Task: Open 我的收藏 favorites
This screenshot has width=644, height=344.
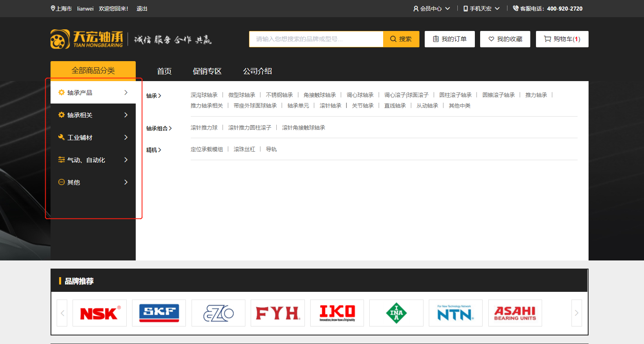Action: point(505,39)
